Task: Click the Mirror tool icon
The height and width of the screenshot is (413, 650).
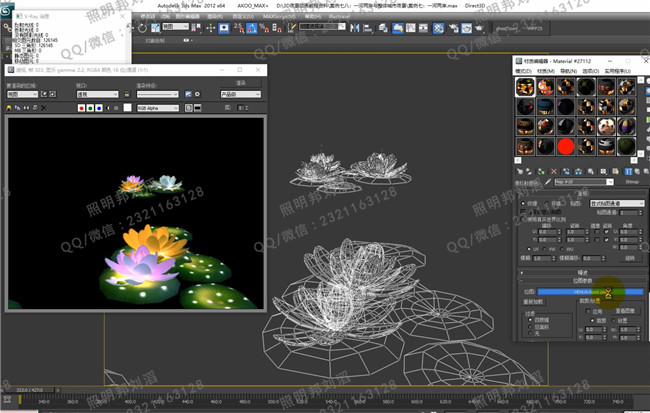Action: click(x=355, y=28)
